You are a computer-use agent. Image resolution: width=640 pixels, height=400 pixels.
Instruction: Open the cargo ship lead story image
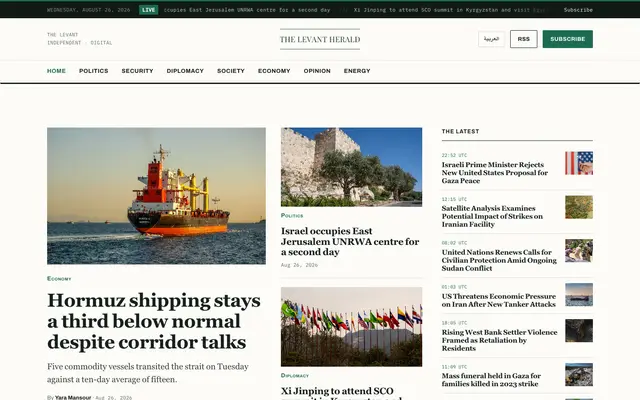pos(156,196)
